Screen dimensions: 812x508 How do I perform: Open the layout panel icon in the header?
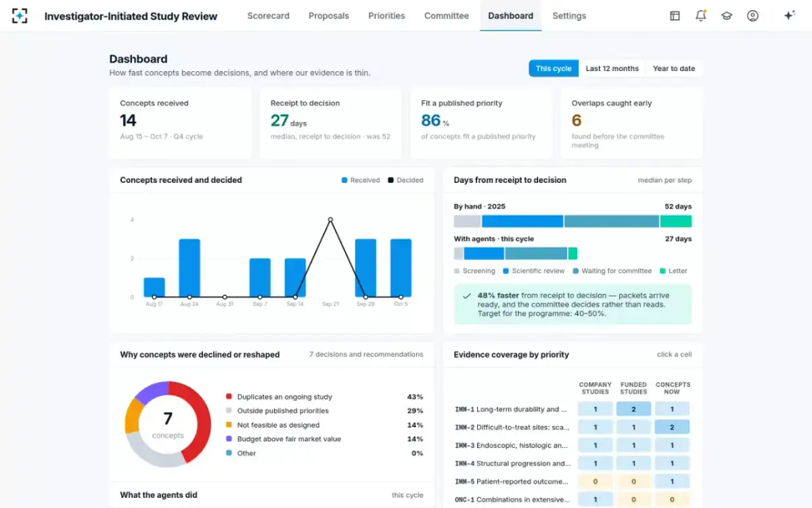coord(675,16)
